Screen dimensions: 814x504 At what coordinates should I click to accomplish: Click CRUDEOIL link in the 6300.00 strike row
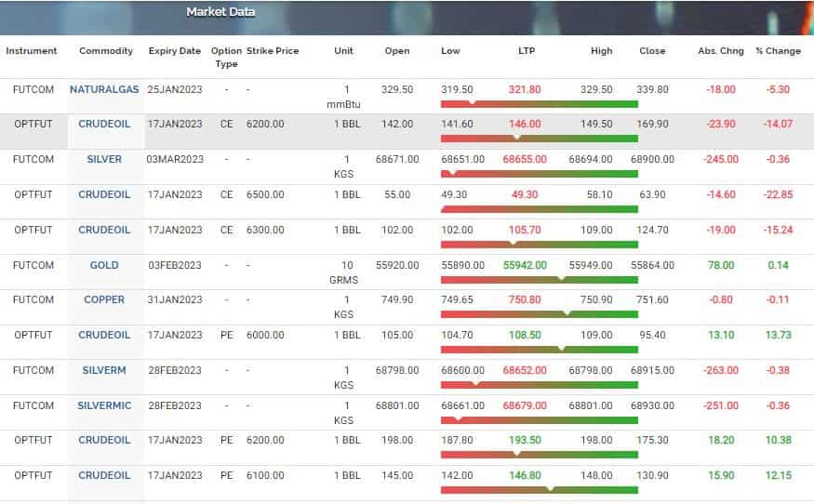[104, 230]
